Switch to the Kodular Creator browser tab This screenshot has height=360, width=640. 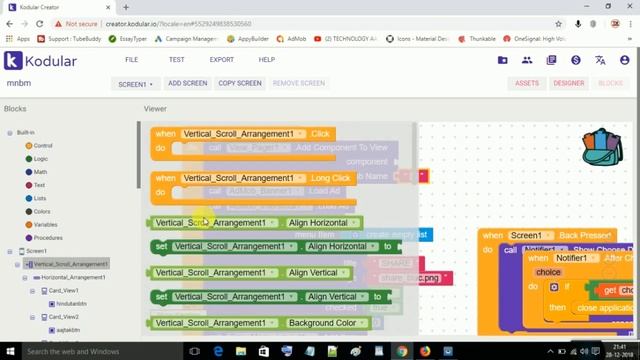[x=59, y=7]
